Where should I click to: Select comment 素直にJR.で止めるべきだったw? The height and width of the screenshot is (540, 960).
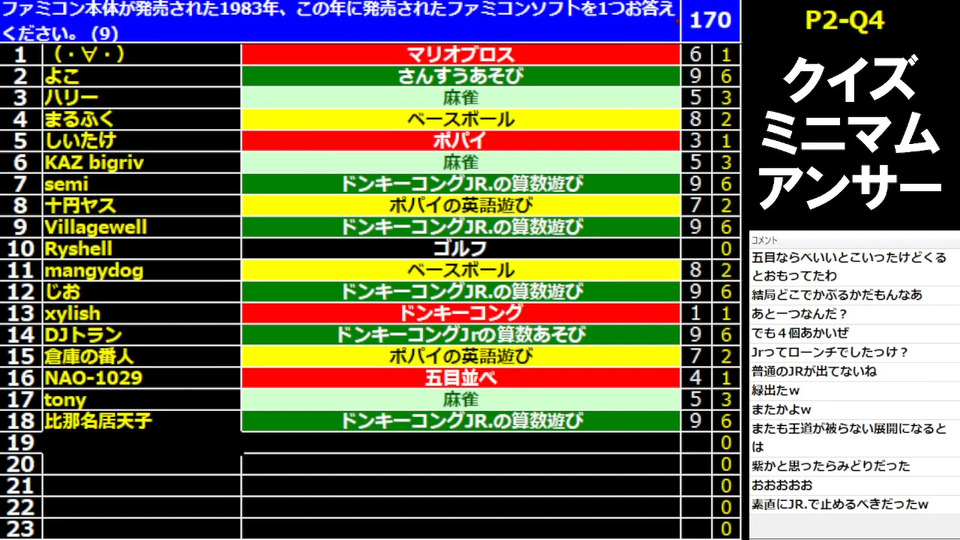(x=840, y=504)
